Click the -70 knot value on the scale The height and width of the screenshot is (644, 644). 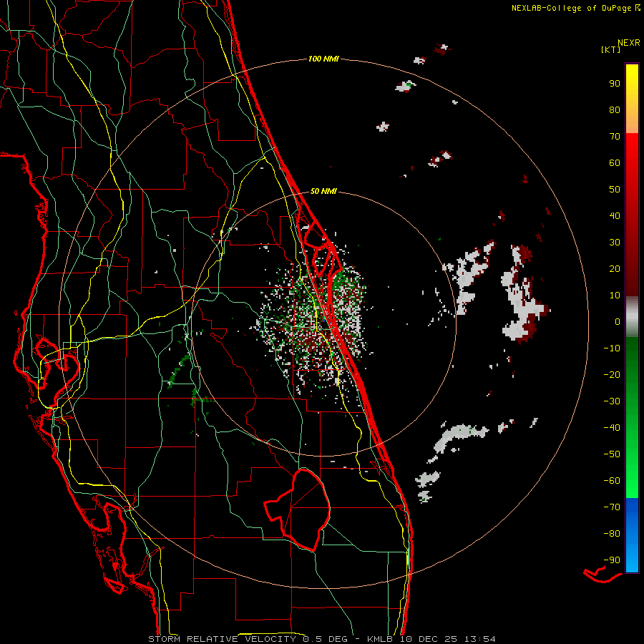click(612, 507)
